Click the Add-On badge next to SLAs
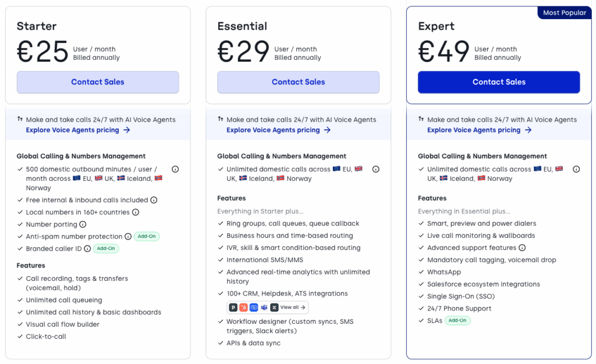Screen dimensions: 596x364 (457, 320)
